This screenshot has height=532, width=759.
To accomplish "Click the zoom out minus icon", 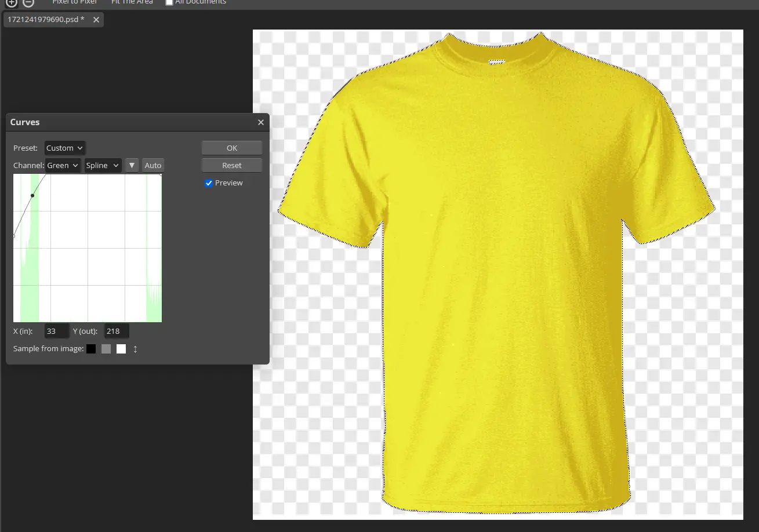I will 28,2.
